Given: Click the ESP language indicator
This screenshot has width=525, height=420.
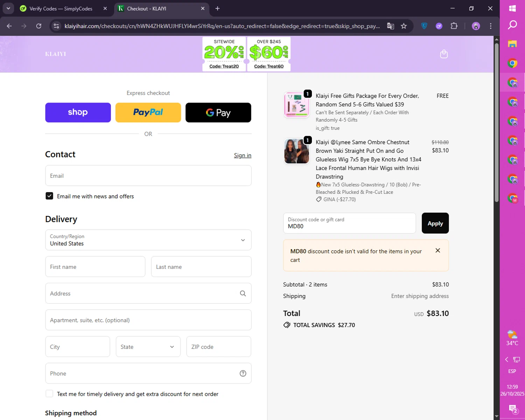Looking at the screenshot, I should pos(512,371).
